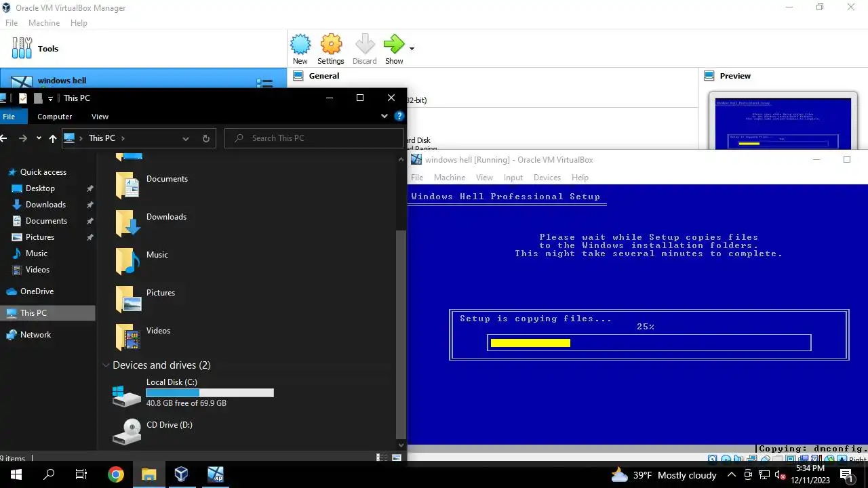Open the dropdown arrow next to Show
The width and height of the screenshot is (868, 488).
click(412, 49)
